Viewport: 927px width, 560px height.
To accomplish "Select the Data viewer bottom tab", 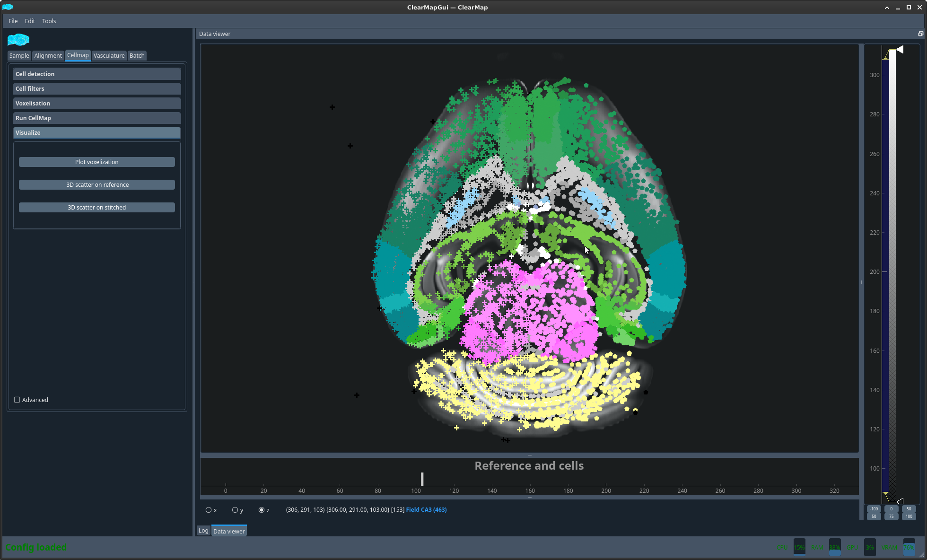I will (x=229, y=531).
